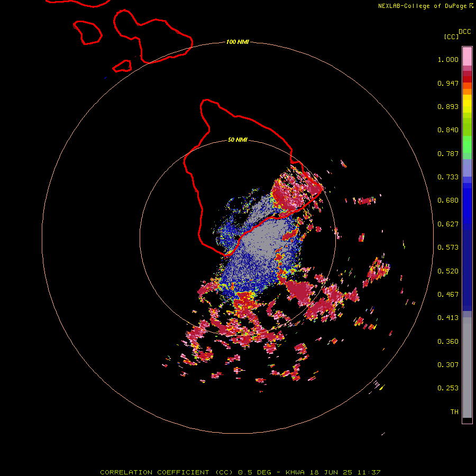Click the 0.840 scale value
476x476 pixels.
(x=448, y=130)
